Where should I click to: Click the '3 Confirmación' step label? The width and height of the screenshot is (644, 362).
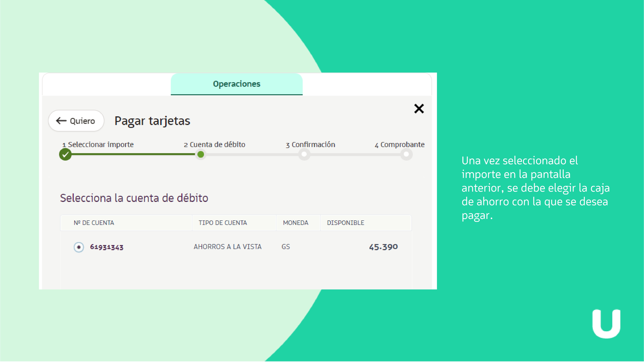tap(311, 144)
